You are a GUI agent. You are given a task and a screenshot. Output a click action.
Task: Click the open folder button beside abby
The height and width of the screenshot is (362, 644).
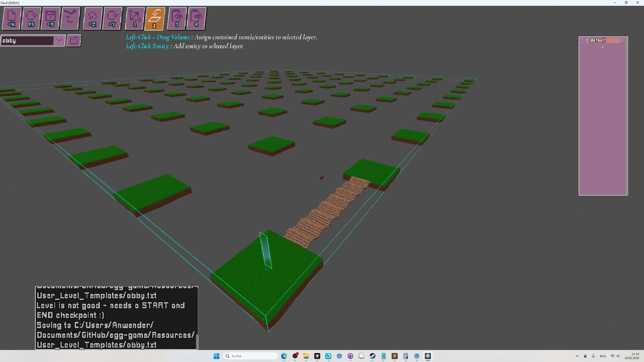pyautogui.click(x=74, y=41)
